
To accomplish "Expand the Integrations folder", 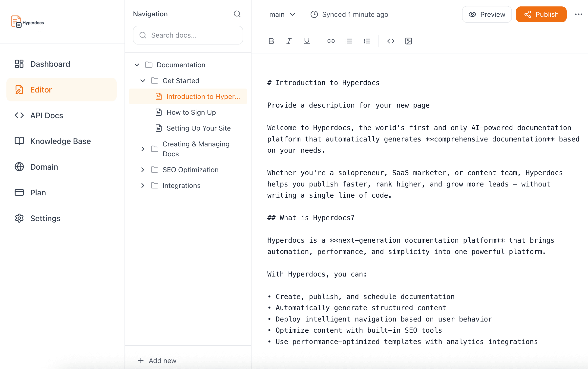I will (x=143, y=185).
